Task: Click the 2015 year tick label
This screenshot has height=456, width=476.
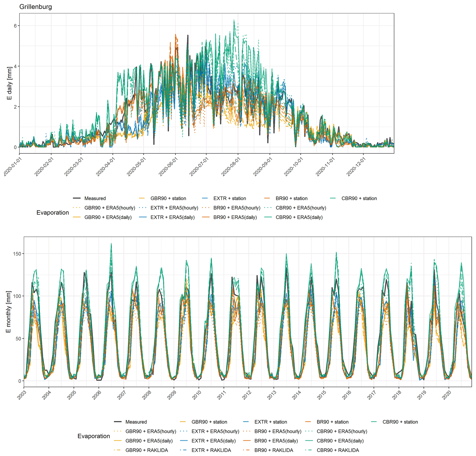Action: pyautogui.click(x=321, y=395)
